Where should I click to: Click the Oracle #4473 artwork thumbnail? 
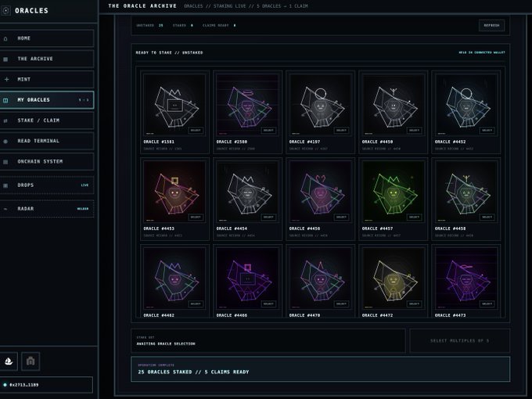point(466,279)
